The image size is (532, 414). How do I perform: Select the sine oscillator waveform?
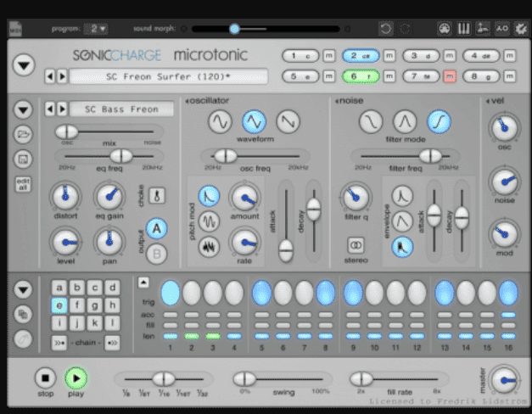point(221,121)
